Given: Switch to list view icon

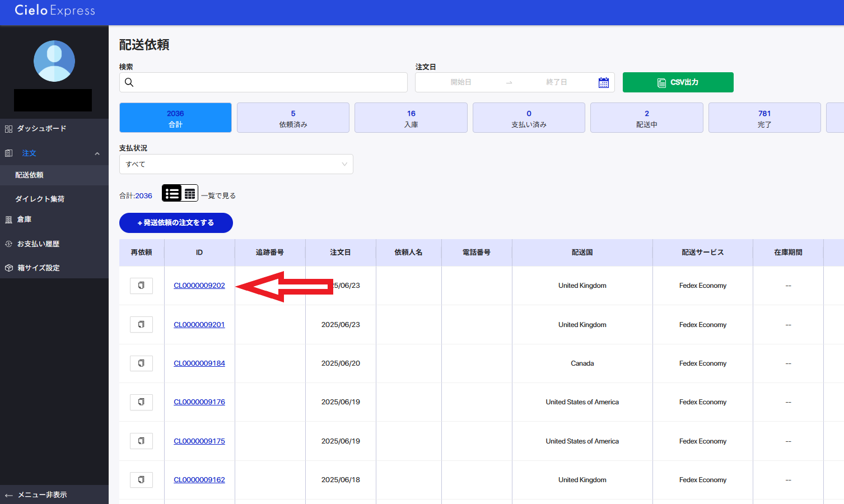Looking at the screenshot, I should pyautogui.click(x=172, y=193).
